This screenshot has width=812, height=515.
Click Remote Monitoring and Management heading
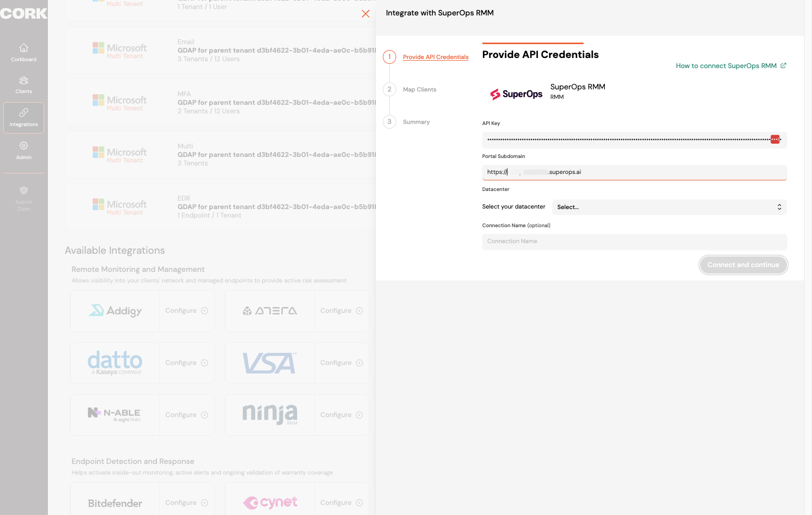[138, 270]
